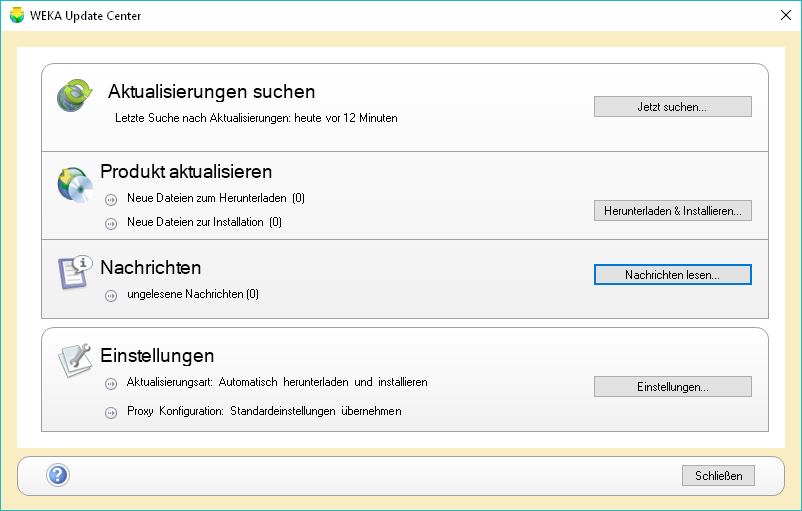
Task: Click arrow bullet next to Neue Dateien zum Herunterladen
Action: point(111,199)
